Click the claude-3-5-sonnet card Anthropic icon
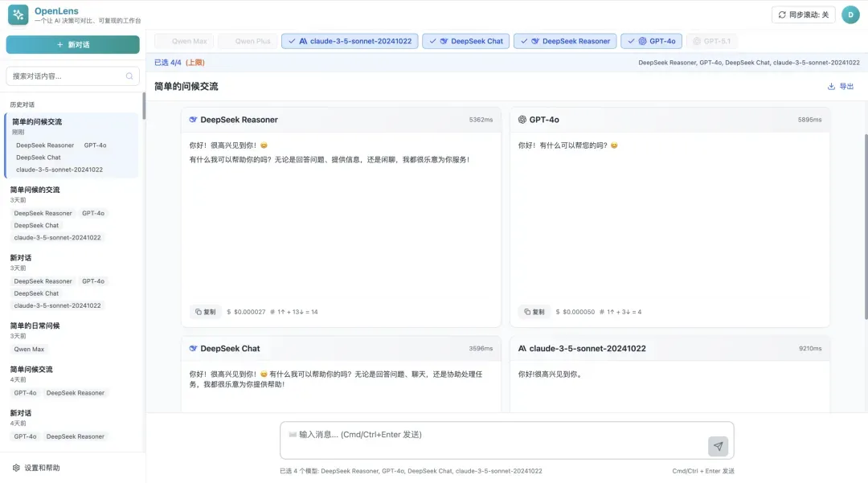Viewport: 868px width, 483px height. 522,349
